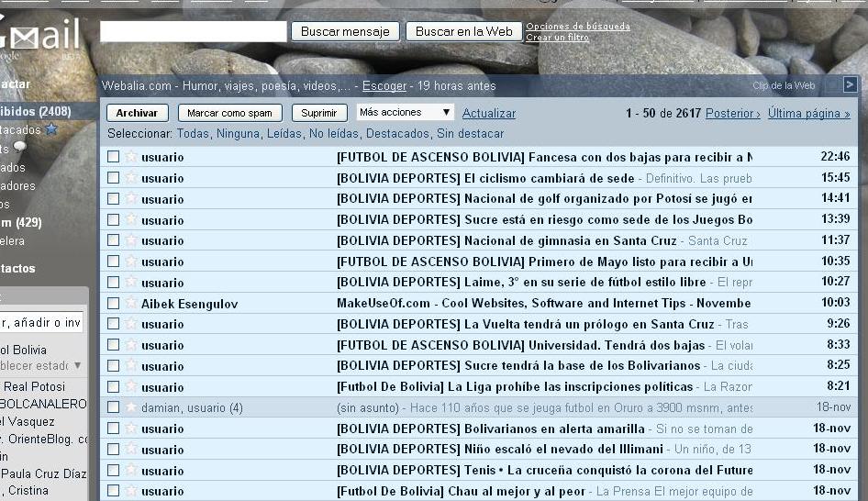The image size is (868, 501).
Task: Star the Aibek Esengulov email
Action: 130,303
